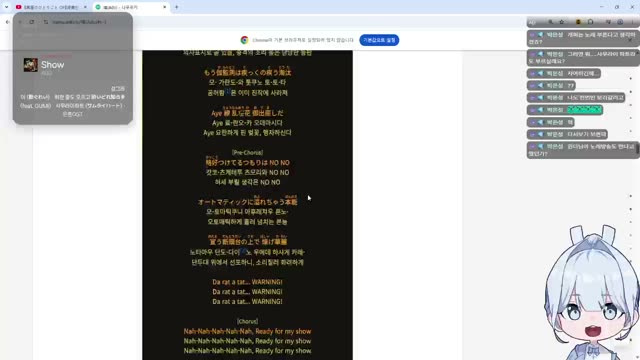The height and width of the screenshot is (360, 640).
Task: Click the Chorus section label in lyrics
Action: (247, 322)
